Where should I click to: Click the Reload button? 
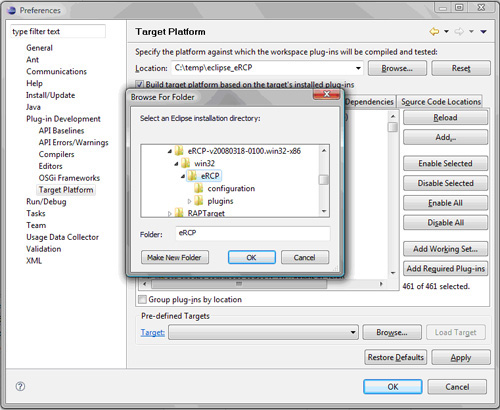click(x=445, y=117)
